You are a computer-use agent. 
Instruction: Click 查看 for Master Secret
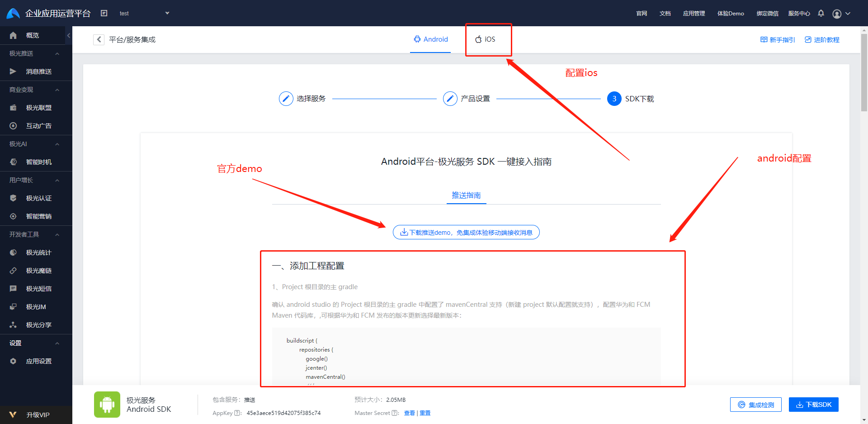[409, 413]
